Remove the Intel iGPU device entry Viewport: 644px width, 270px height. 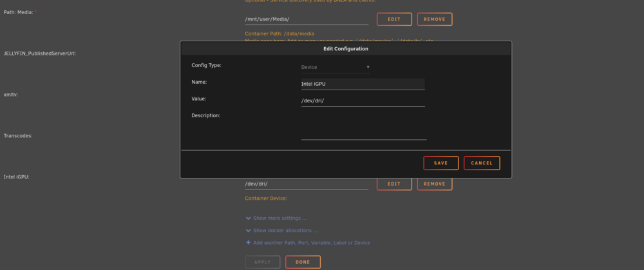pyautogui.click(x=435, y=184)
